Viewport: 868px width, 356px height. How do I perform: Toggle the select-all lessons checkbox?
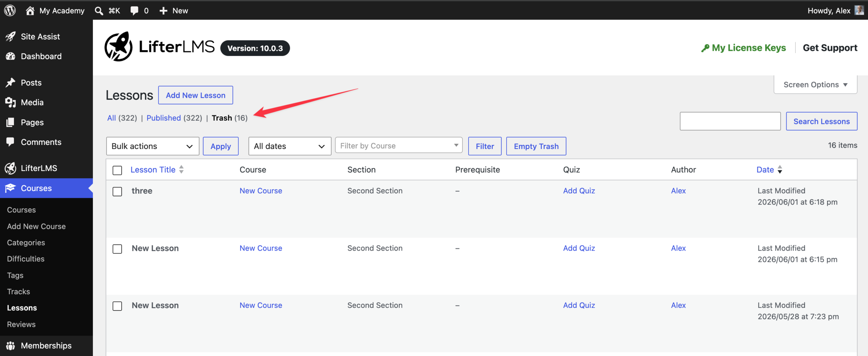point(117,170)
